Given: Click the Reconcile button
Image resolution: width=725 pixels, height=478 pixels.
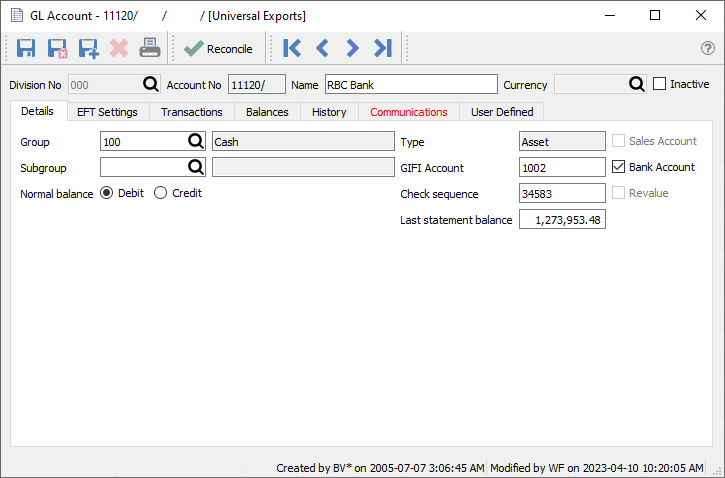Looking at the screenshot, I should pos(218,49).
